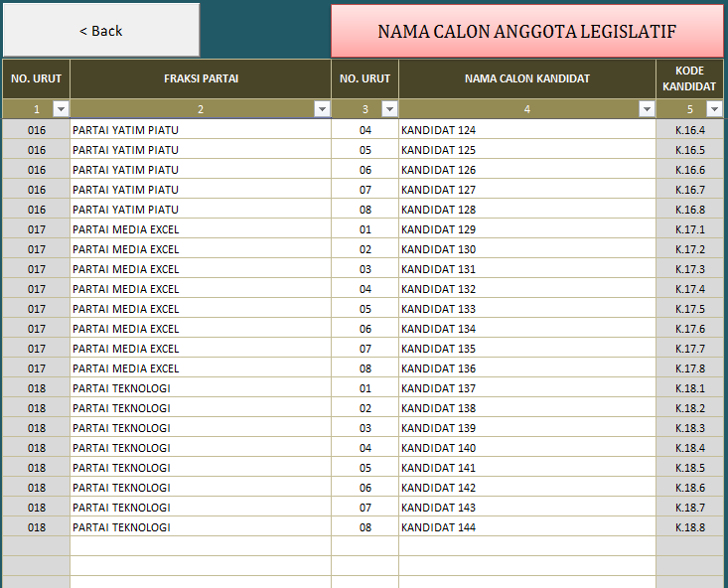The image size is (728, 588).
Task: Select cell KANDIDAT 133
Action: [x=527, y=308]
